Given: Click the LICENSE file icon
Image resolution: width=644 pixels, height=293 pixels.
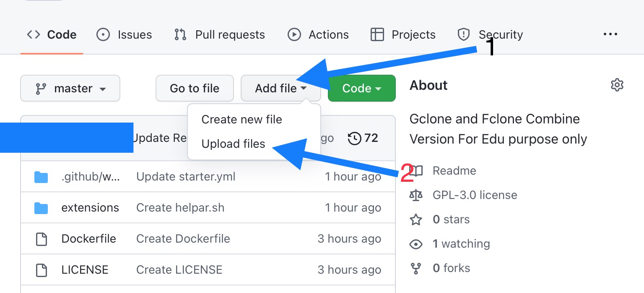Looking at the screenshot, I should click(41, 270).
